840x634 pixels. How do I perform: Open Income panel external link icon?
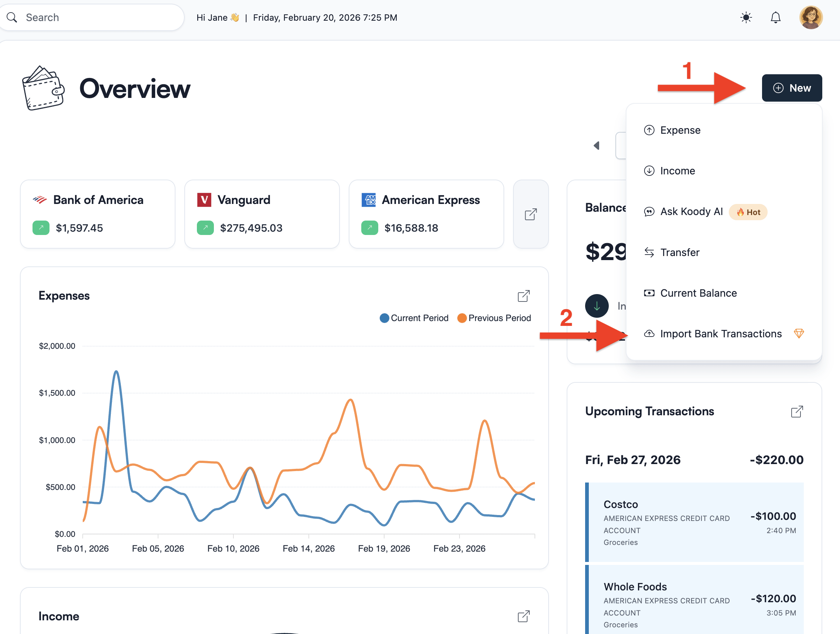tap(523, 616)
